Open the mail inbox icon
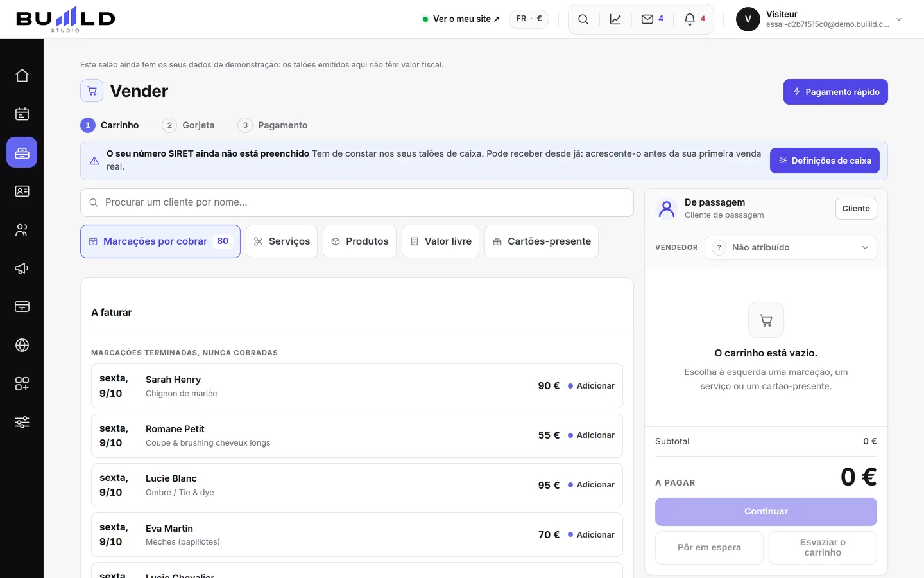The image size is (924, 578). [x=653, y=19]
